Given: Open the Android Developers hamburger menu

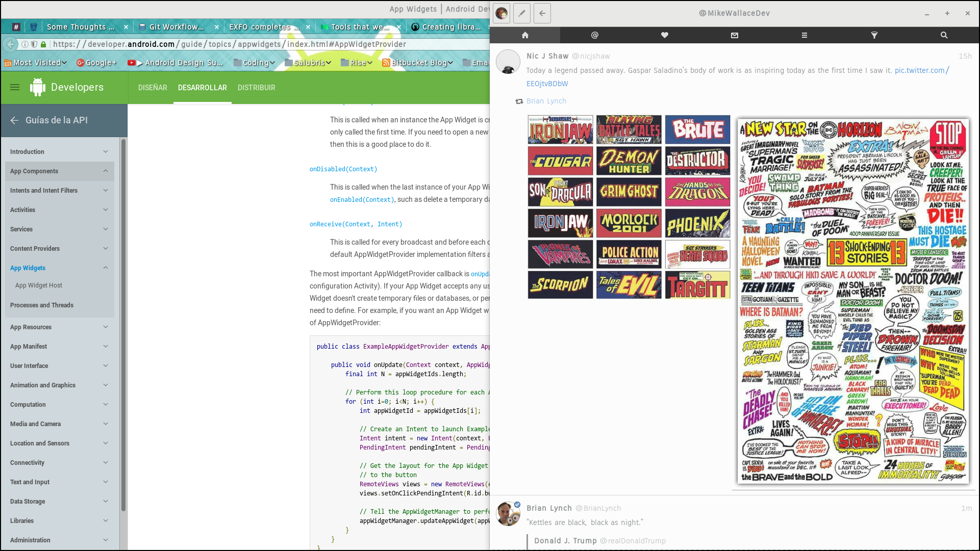Looking at the screenshot, I should coord(15,87).
